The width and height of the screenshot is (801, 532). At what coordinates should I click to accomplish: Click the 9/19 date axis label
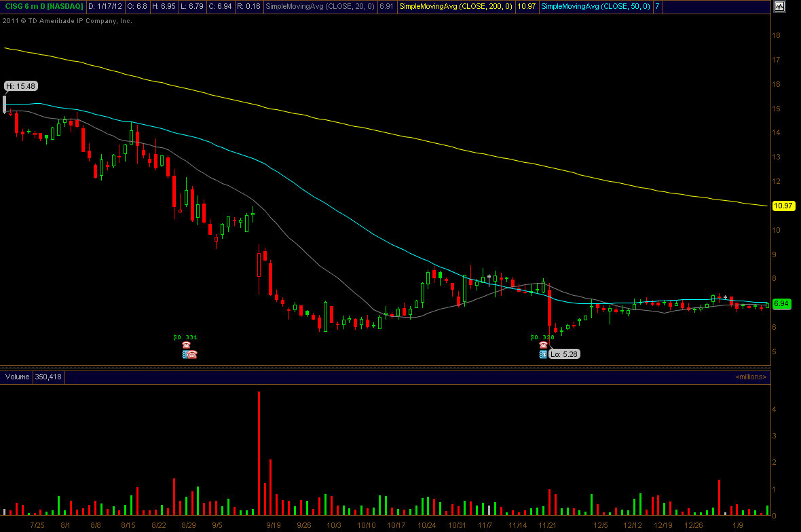pos(274,525)
